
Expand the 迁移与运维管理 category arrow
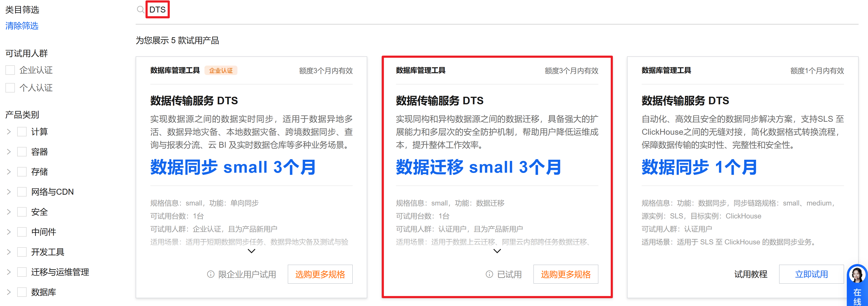9,272
